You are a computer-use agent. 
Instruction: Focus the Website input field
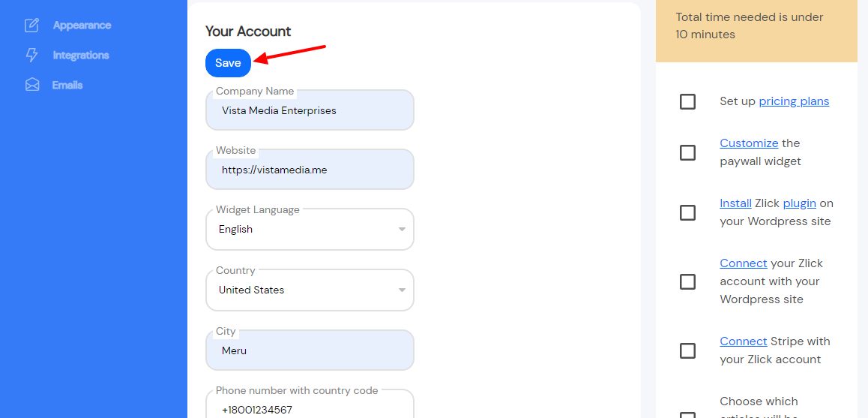click(310, 170)
